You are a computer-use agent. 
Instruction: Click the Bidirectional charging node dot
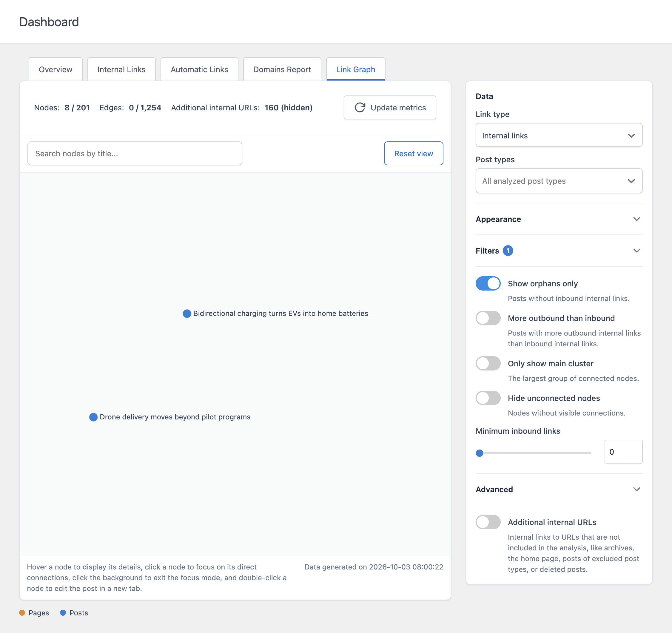187,314
